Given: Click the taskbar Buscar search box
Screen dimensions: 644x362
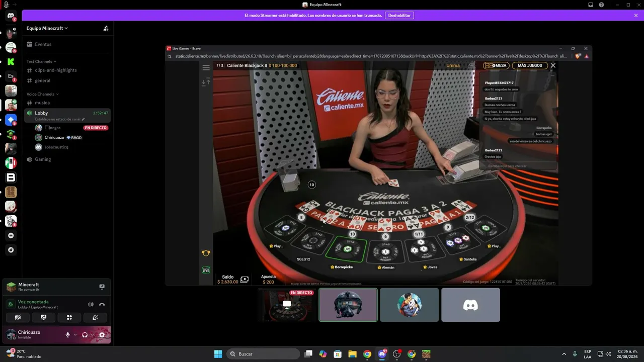Looking at the screenshot, I should click(x=264, y=354).
